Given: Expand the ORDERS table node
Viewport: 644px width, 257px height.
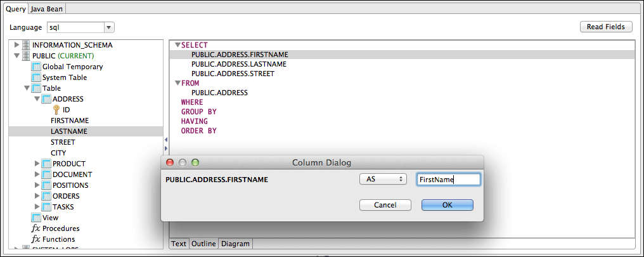Looking at the screenshot, I should [x=37, y=195].
